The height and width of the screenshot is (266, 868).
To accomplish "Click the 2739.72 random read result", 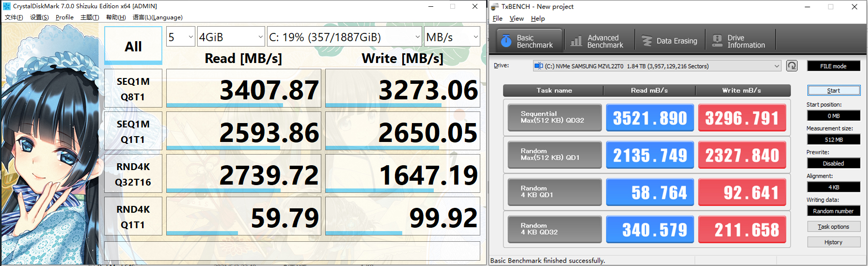I will click(x=243, y=174).
